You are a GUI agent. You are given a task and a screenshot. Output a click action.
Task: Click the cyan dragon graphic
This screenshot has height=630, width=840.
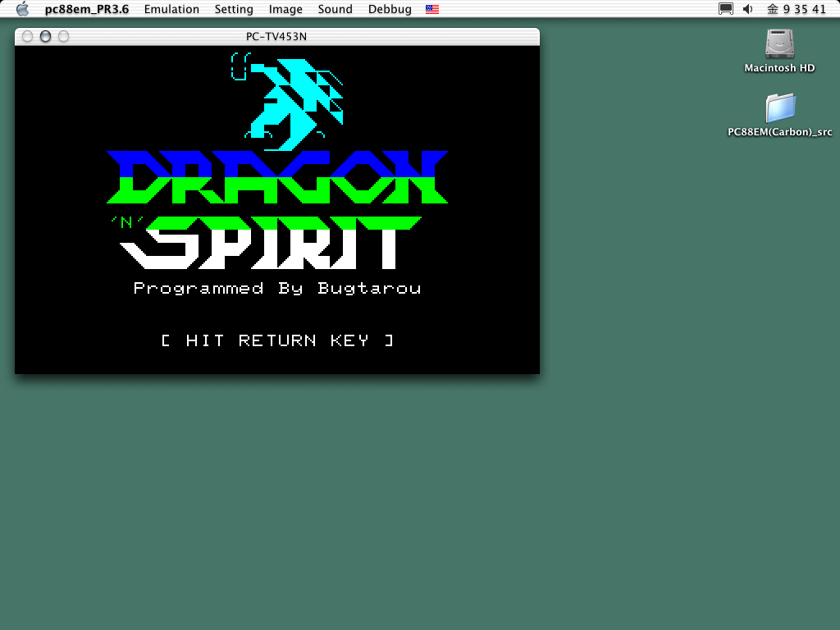pos(288,101)
